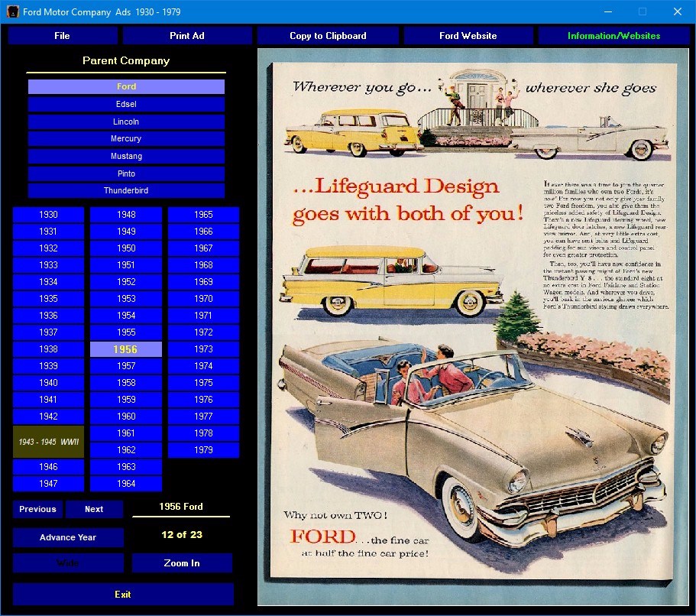Choose the year 1967
Viewport: 696px width, 616px height.
pos(203,248)
